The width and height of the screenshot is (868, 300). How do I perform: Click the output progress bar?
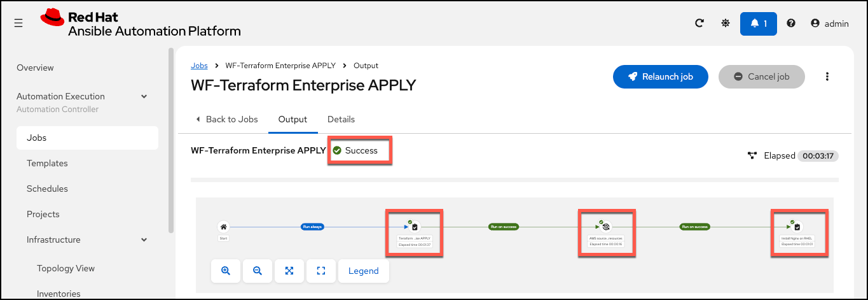click(x=514, y=180)
